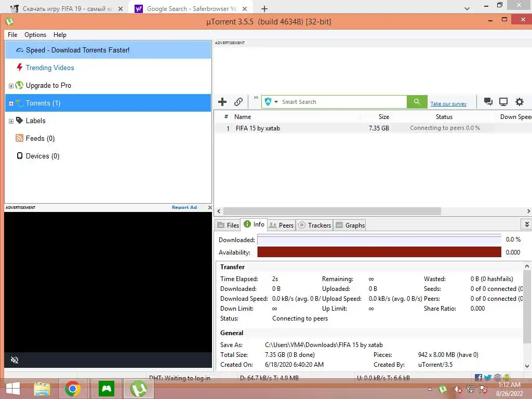Click the Labels tag icon
Screen dimensions: 532x399
(19, 121)
